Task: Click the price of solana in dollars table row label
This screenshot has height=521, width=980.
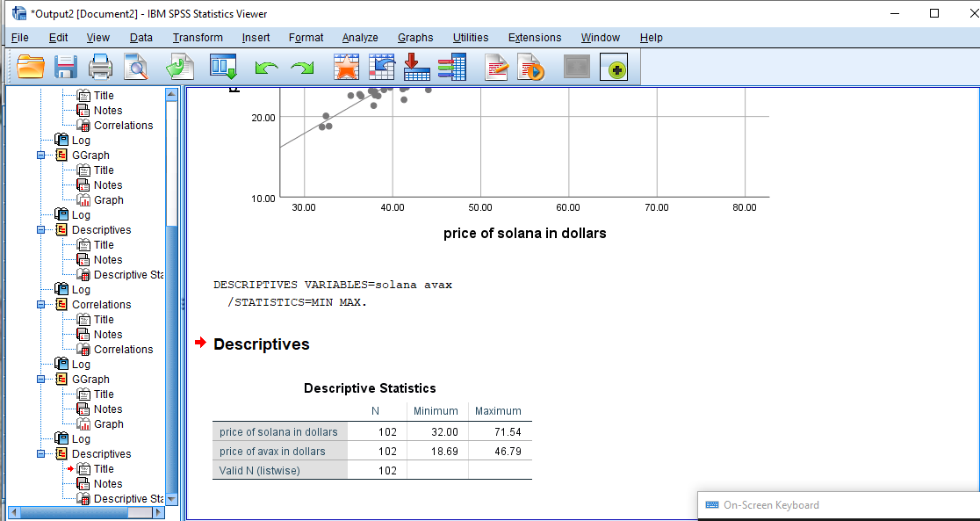Action: tap(278, 432)
